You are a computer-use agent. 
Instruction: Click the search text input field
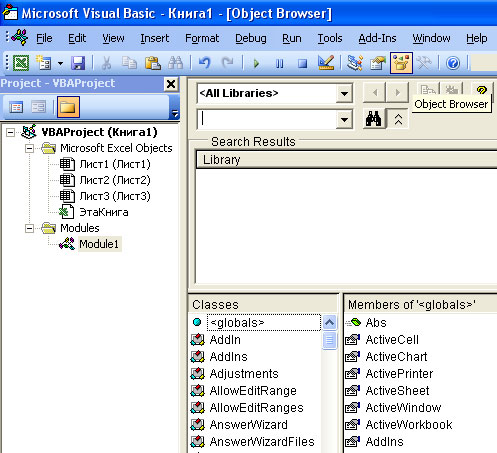click(267, 119)
